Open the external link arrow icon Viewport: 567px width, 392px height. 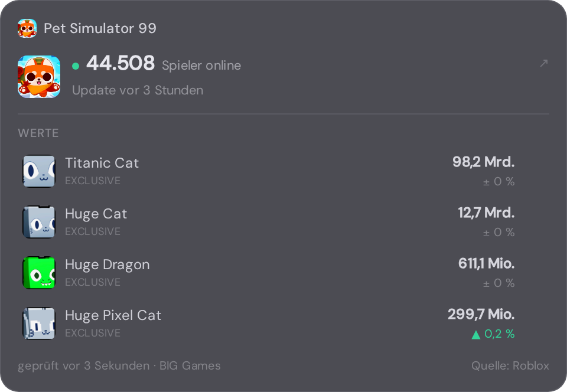point(544,63)
